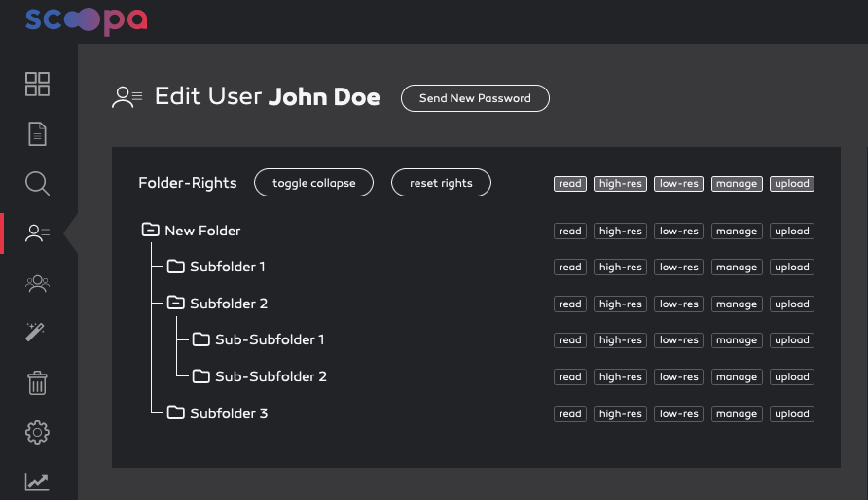Select the New Folder label
The width and height of the screenshot is (868, 500).
(x=202, y=231)
